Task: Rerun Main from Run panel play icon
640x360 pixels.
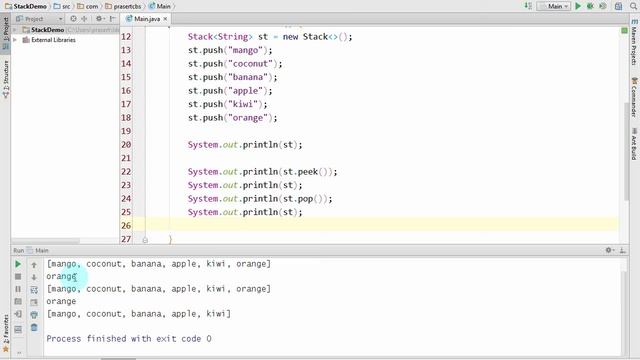Action: pyautogui.click(x=18, y=264)
